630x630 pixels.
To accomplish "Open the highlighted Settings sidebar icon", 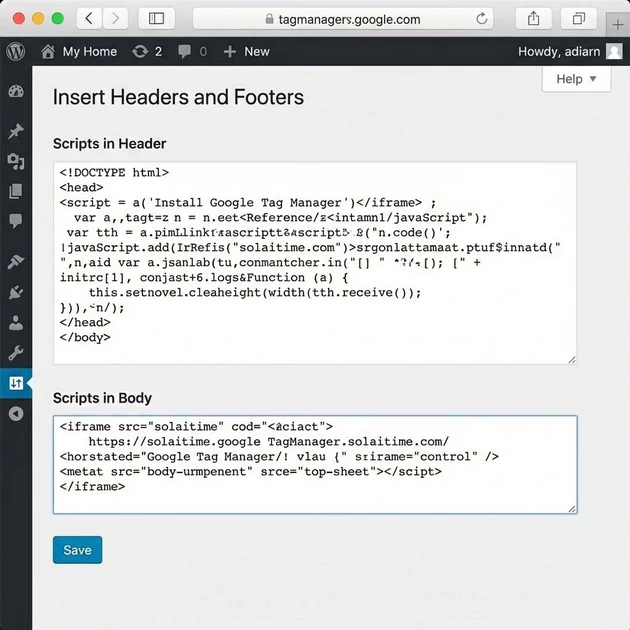I will click(x=16, y=383).
